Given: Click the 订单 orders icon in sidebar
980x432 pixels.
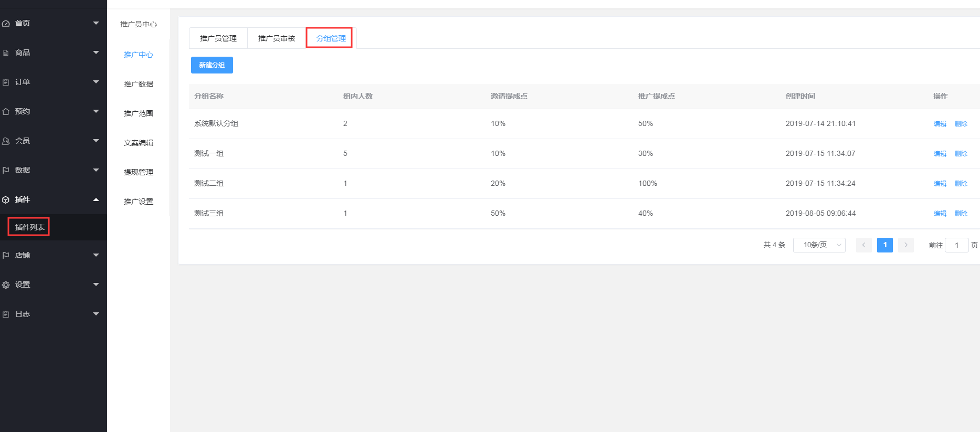Looking at the screenshot, I should (x=6, y=82).
